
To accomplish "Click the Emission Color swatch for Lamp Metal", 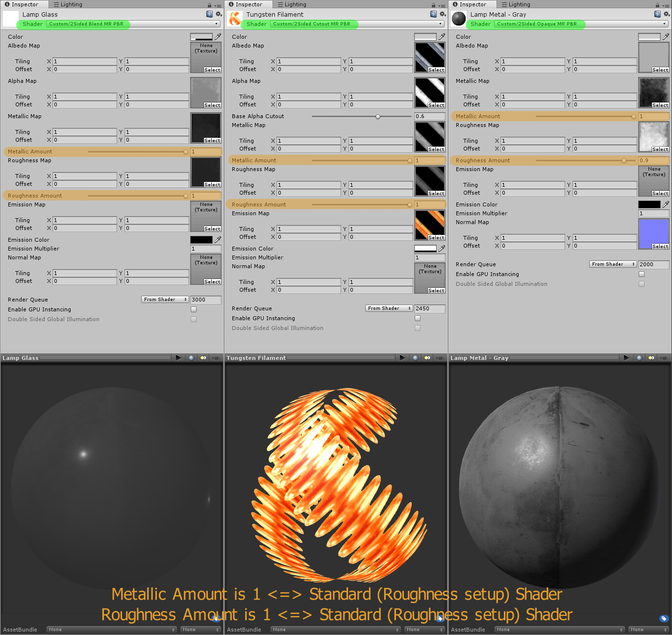I will 649,204.
